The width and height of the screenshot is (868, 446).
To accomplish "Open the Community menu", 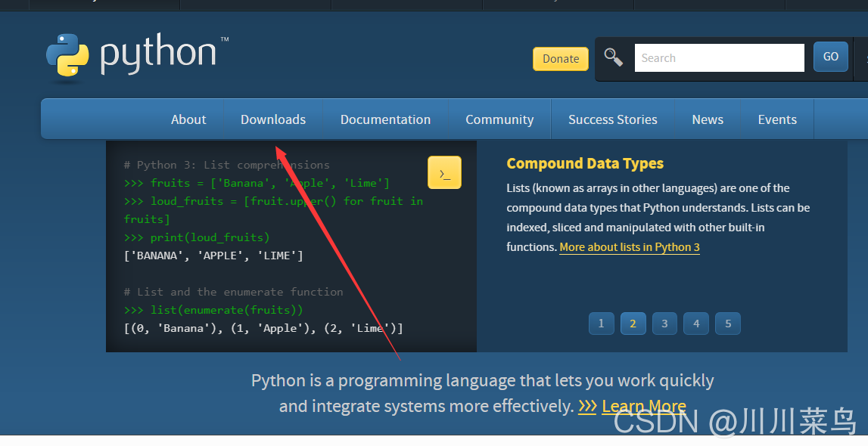I will click(499, 119).
